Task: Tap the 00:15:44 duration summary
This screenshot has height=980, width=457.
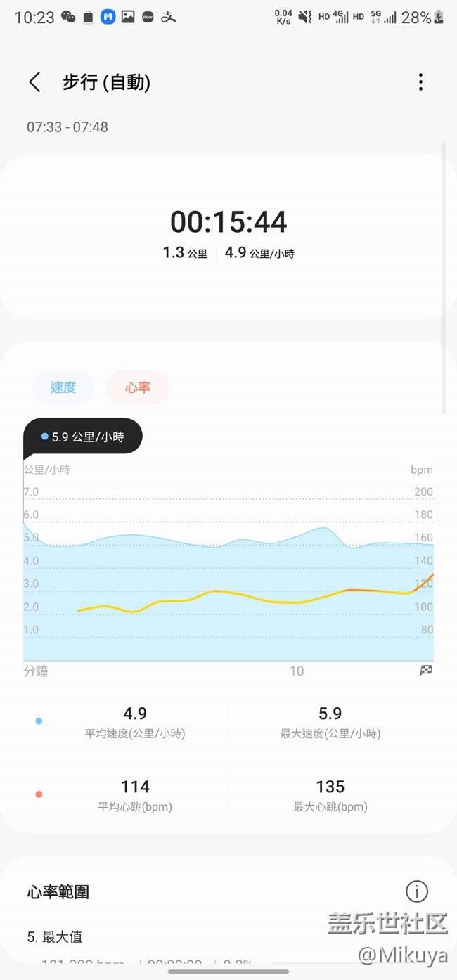Action: [228, 222]
